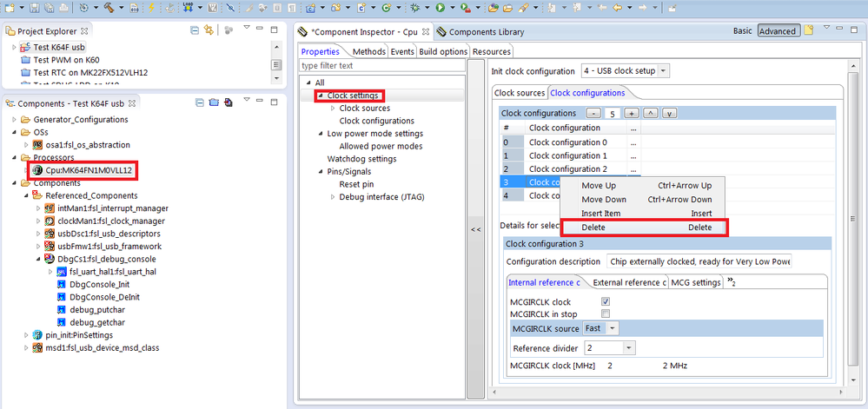Uncheck the MCGIRCLK clock checkbox
Image resolution: width=868 pixels, height=409 pixels.
(x=606, y=301)
